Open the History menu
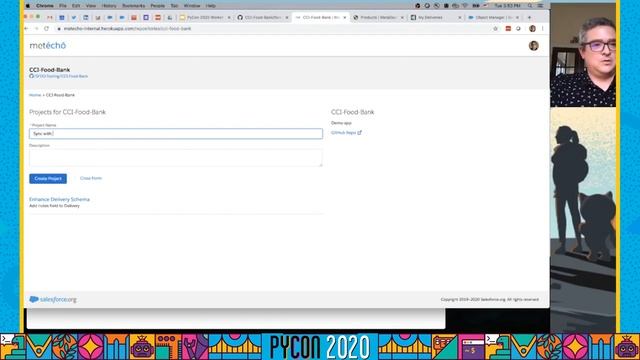 [109, 6]
